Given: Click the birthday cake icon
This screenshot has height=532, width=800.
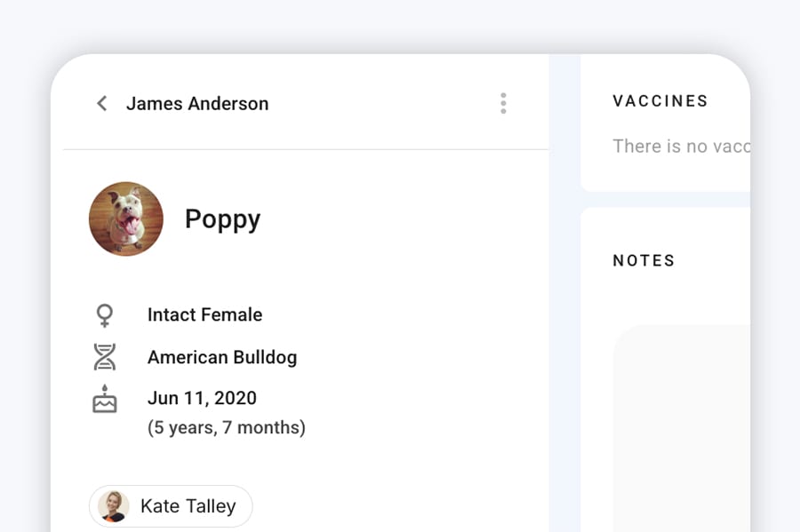Looking at the screenshot, I should coord(105,399).
